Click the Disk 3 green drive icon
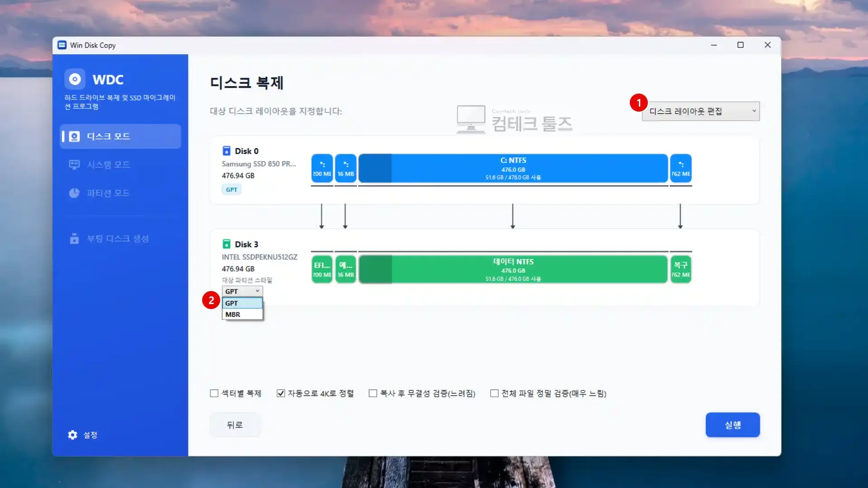 pyautogui.click(x=226, y=244)
